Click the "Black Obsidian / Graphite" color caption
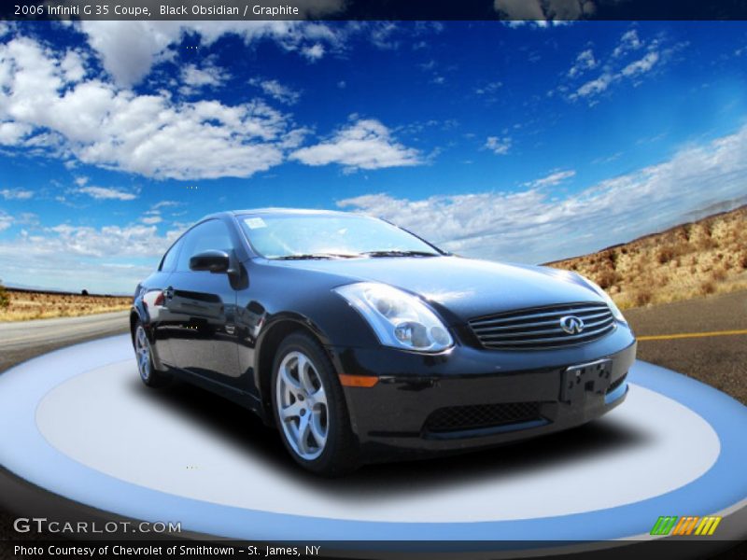The width and height of the screenshot is (747, 560). (229, 10)
